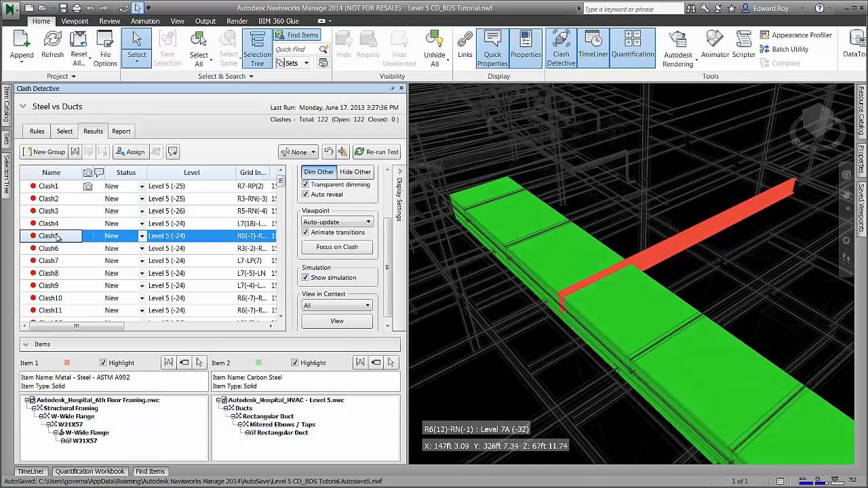Click the Assign button

coord(130,152)
